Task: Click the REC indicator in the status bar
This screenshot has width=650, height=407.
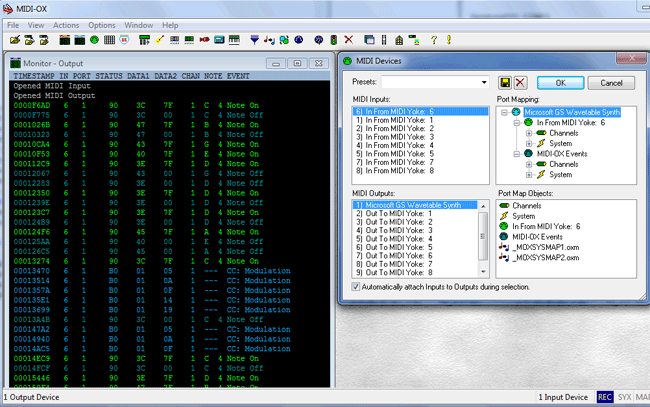Action: click(605, 397)
